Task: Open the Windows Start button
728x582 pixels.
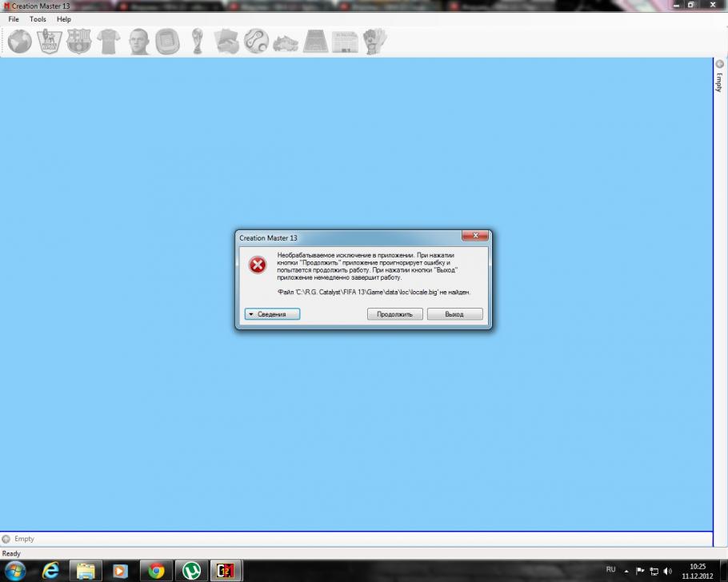Action: (x=15, y=570)
